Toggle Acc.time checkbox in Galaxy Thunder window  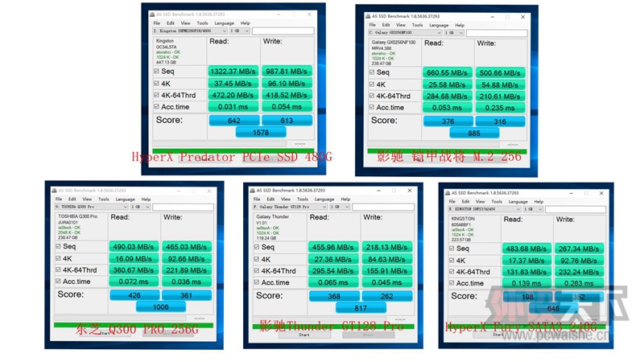click(x=257, y=282)
